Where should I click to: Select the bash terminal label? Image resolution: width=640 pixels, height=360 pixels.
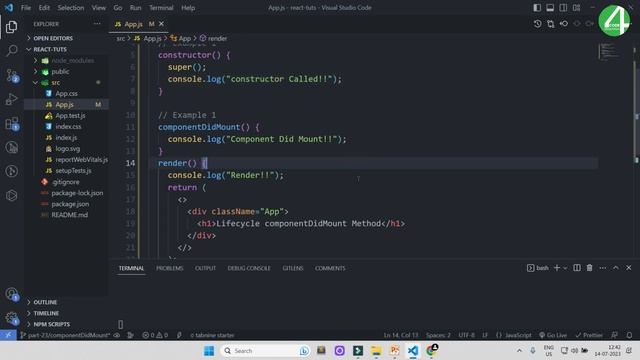click(x=538, y=268)
